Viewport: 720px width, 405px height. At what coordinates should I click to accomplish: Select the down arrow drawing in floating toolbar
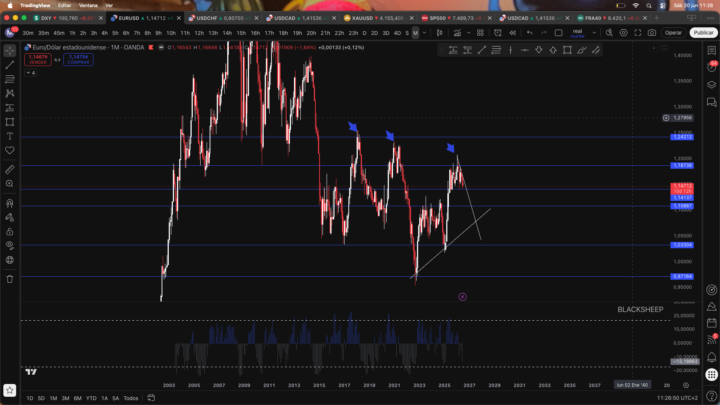click(539, 50)
